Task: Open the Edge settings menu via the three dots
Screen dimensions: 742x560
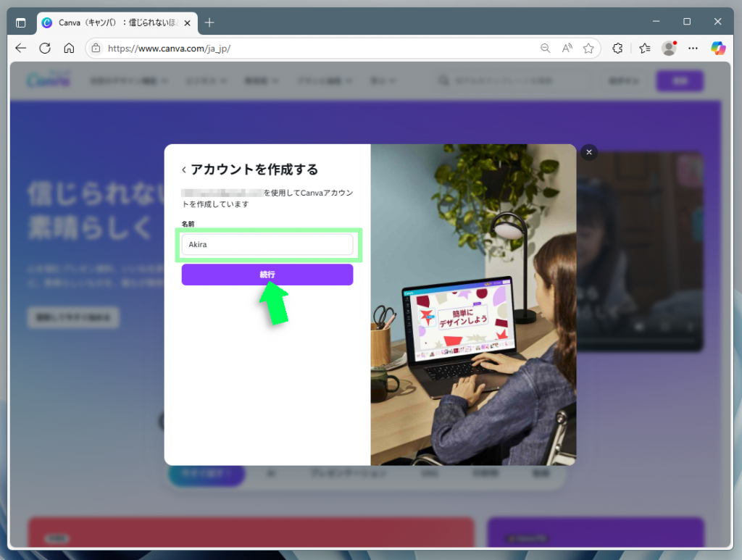Action: pos(693,48)
